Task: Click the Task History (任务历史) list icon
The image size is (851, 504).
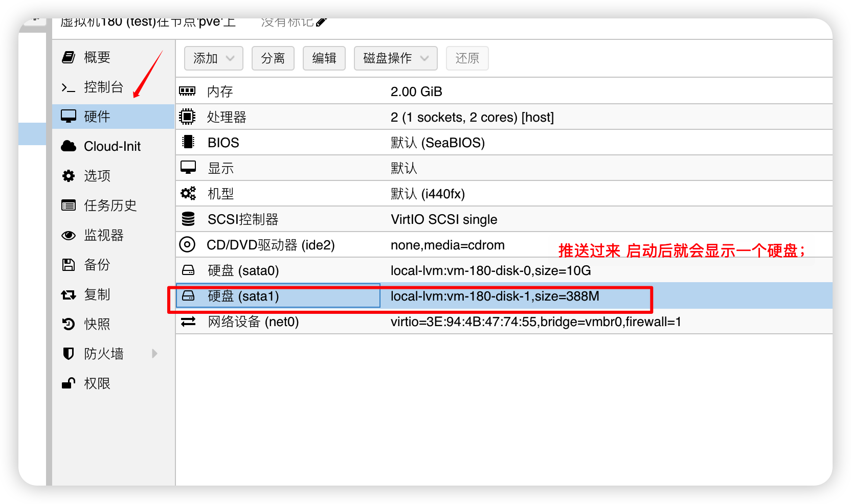Action: pos(69,205)
